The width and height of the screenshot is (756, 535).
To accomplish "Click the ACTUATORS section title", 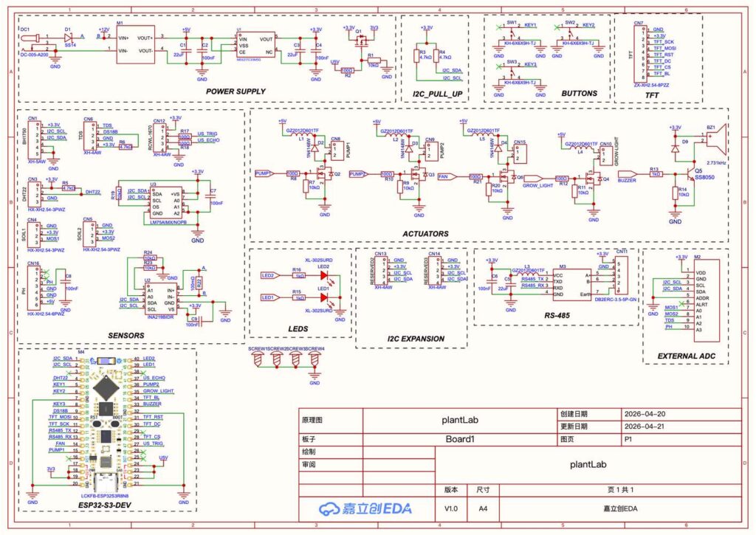I will tap(425, 234).
